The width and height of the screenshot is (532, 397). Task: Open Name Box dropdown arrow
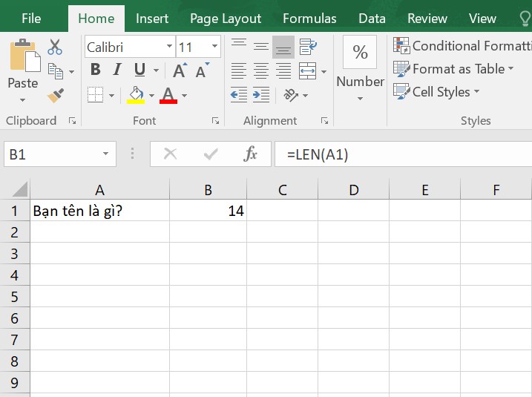coord(106,154)
